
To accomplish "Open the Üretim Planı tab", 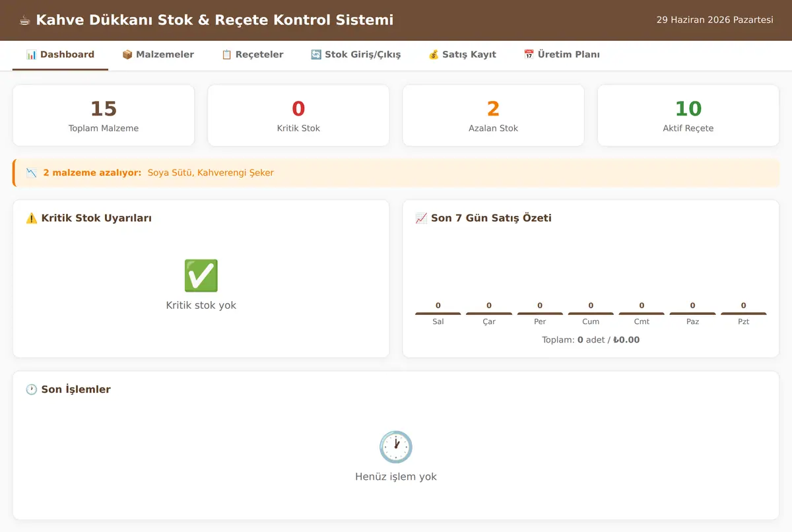I will point(562,55).
